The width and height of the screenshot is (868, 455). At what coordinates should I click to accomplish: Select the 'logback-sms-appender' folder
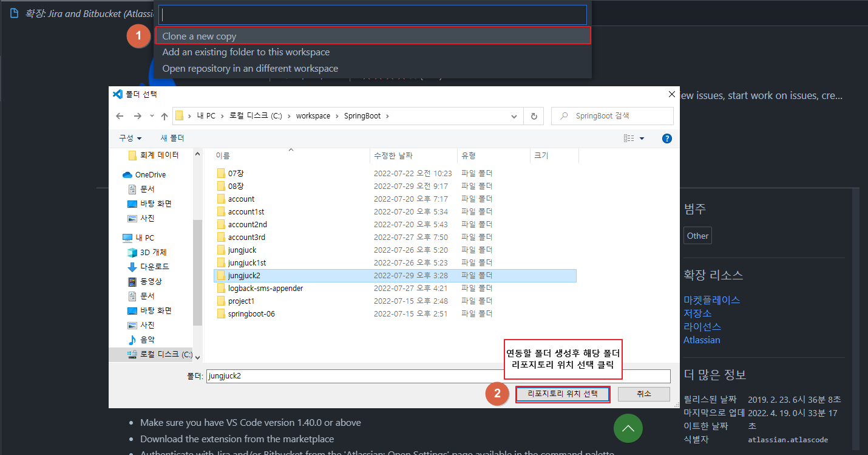point(265,288)
